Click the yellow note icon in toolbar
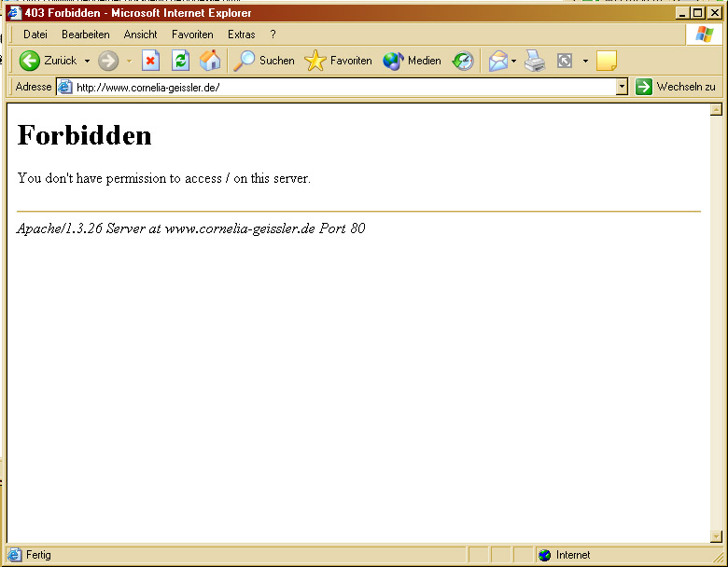 click(607, 61)
